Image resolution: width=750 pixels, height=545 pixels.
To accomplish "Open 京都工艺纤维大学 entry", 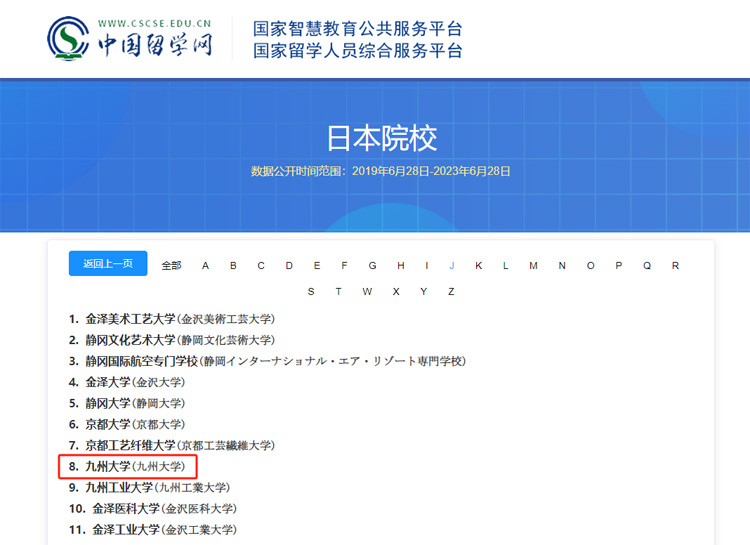I will pyautogui.click(x=172, y=445).
